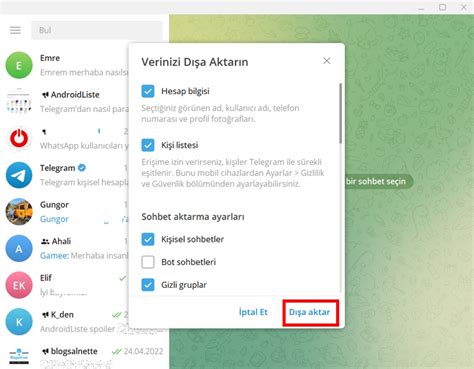Image resolution: width=474 pixels, height=369 pixels.
Task: Click the Kişisel sohbetler label text
Action: pyautogui.click(x=192, y=239)
